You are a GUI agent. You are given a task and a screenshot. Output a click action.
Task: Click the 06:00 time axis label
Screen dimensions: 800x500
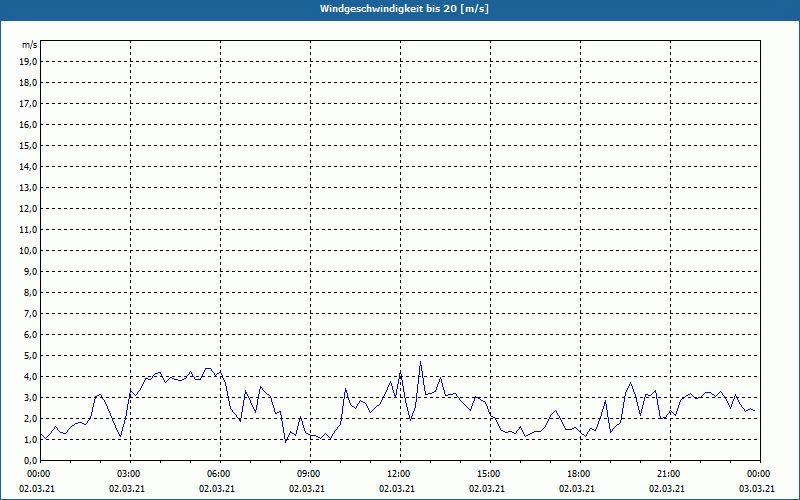(219, 474)
